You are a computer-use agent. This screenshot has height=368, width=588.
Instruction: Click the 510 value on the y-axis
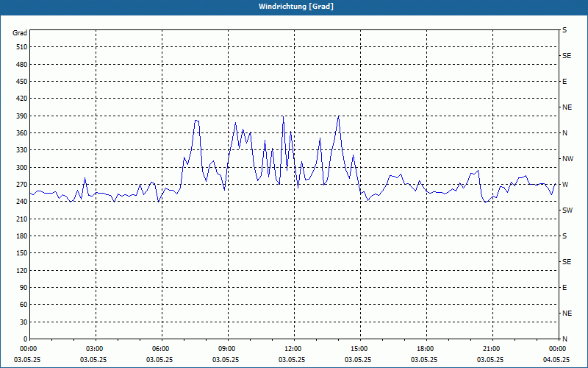click(22, 47)
